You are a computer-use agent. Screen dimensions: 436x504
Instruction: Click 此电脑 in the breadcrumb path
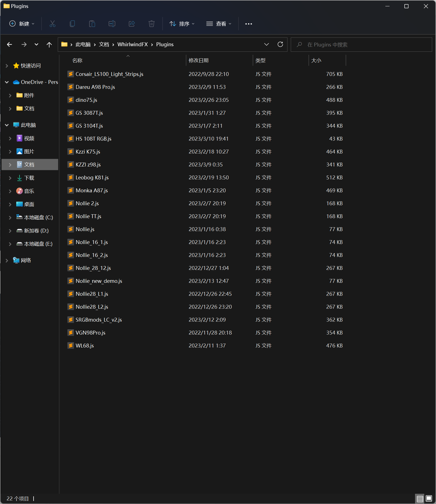tap(83, 45)
